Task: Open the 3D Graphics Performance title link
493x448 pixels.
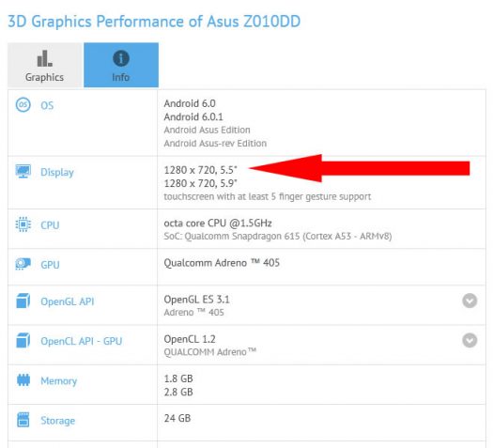Action: pyautogui.click(x=154, y=22)
